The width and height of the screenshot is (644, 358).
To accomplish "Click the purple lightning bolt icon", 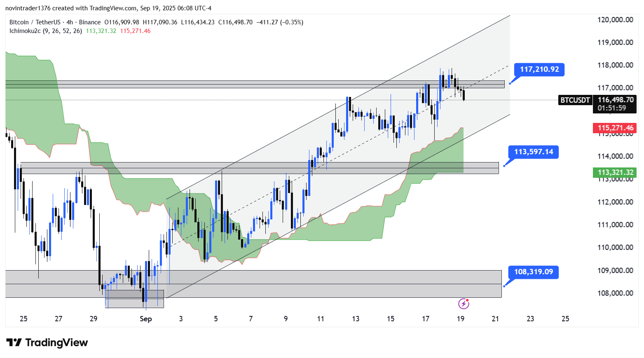I will pos(464,304).
